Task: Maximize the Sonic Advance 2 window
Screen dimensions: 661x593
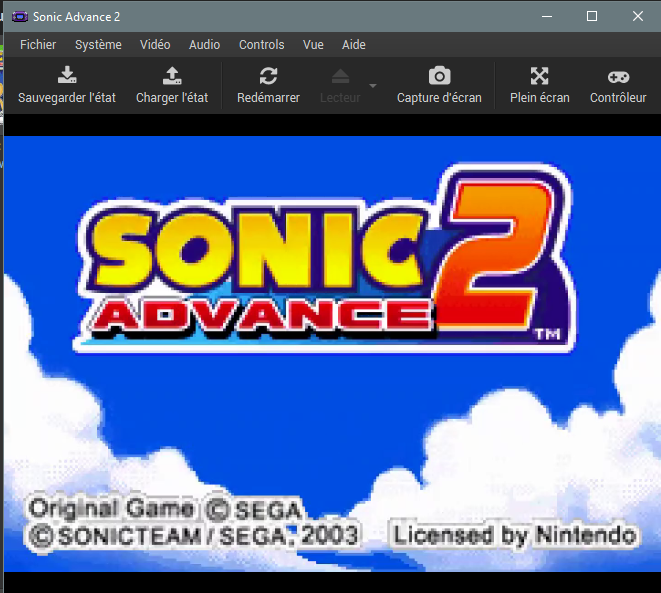Action: tap(592, 16)
